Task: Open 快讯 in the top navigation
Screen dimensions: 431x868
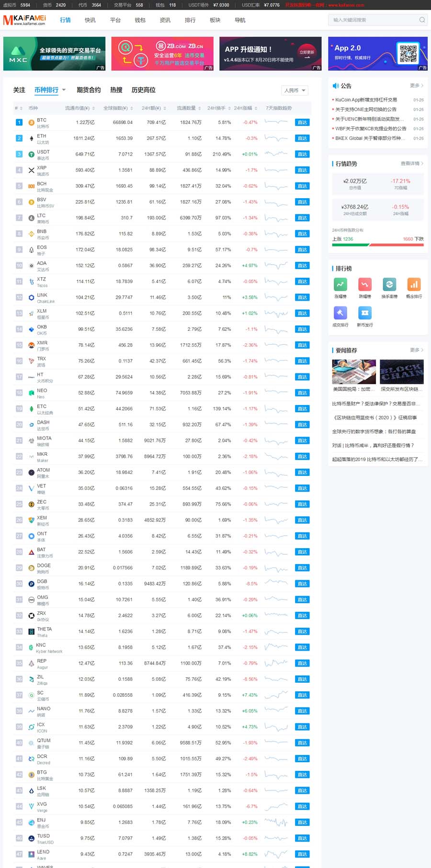Action: click(90, 20)
